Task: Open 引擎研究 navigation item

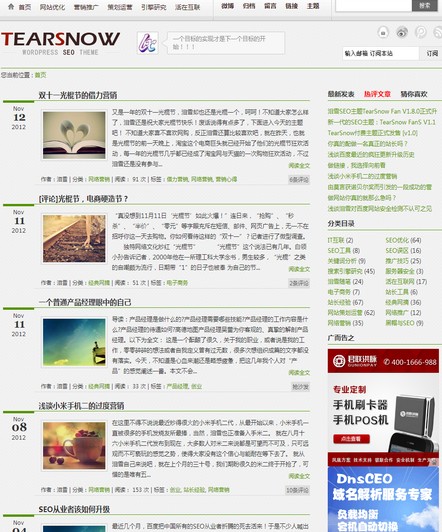Action: tap(154, 7)
